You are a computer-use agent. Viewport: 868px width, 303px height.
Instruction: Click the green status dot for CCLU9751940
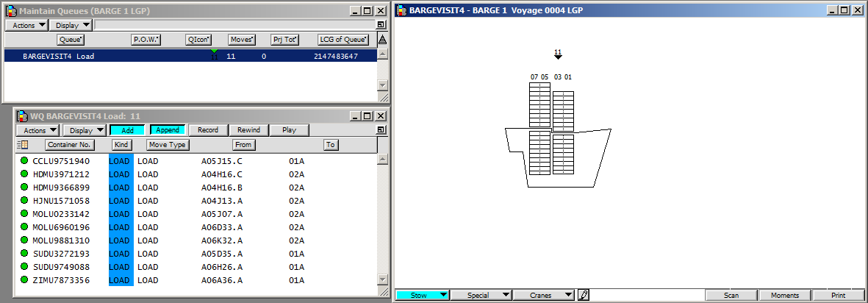pos(24,161)
